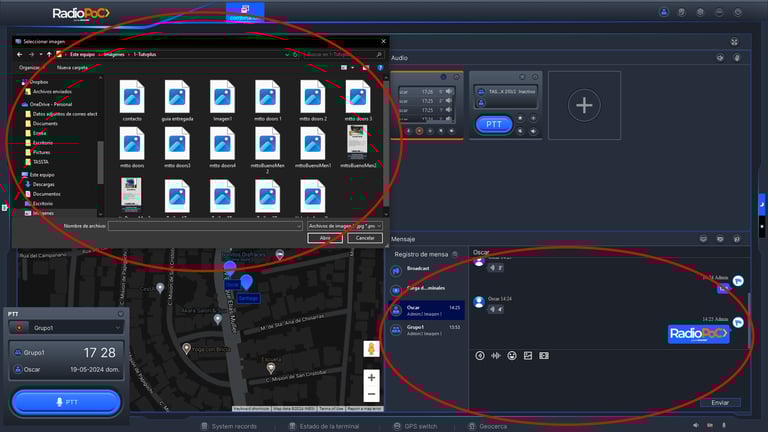Toggle record button in first audio card

coord(419,131)
